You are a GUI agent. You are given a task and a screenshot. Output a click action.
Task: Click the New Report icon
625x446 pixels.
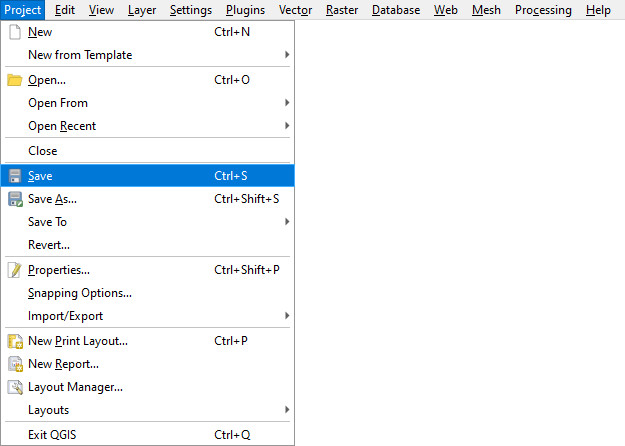[15, 364]
